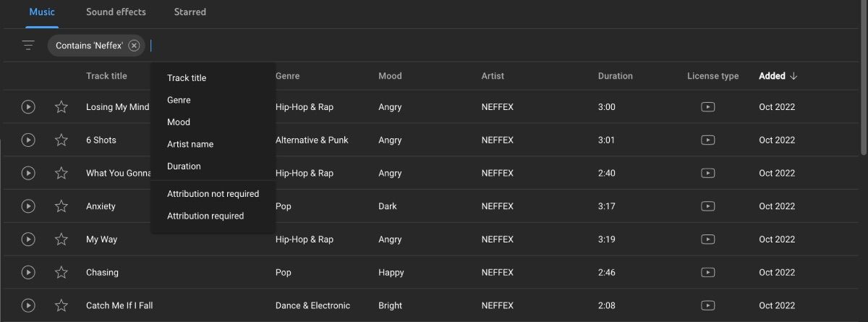Open the filter icon beside the search chip
This screenshot has width=868, height=322.
click(28, 46)
